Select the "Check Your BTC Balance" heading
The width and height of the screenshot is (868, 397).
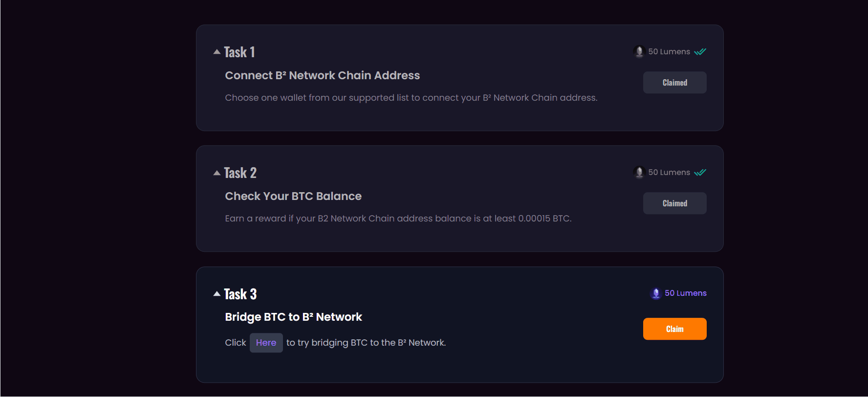293,196
